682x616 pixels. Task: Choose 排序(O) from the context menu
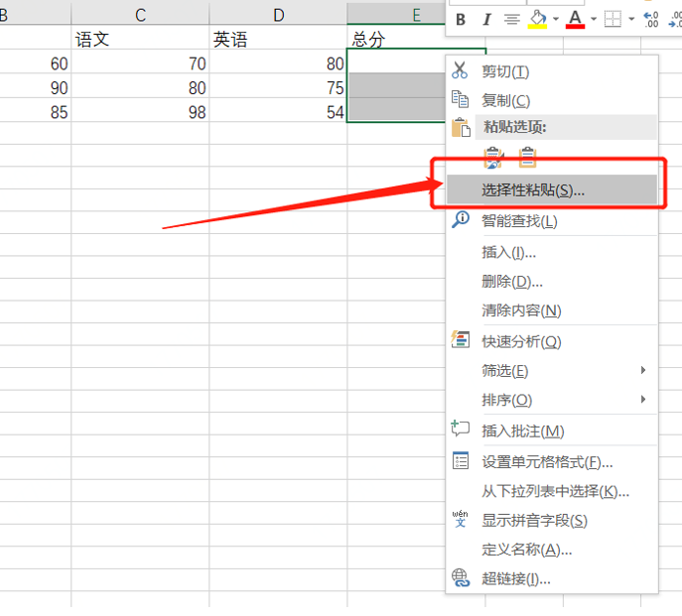[x=552, y=400]
